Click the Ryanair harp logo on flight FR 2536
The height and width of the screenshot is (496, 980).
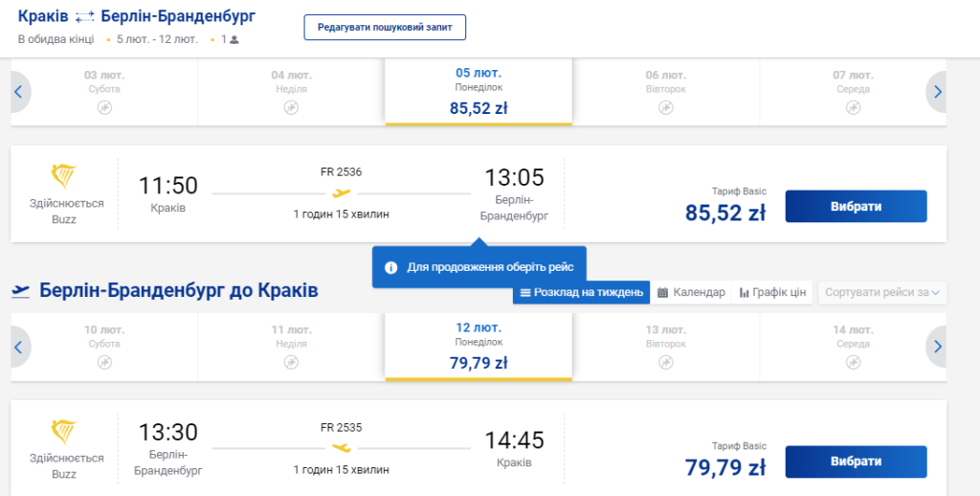[63, 176]
